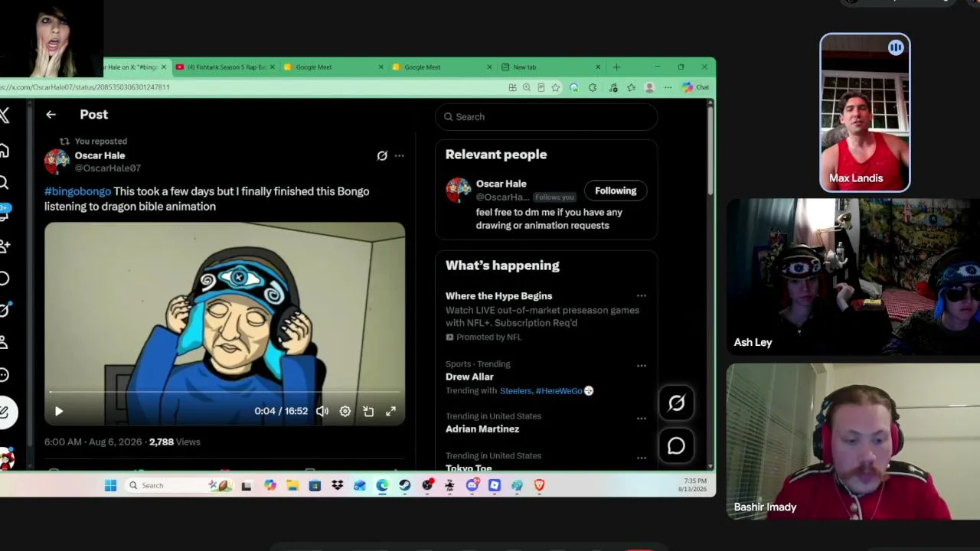Enter fullscreen mode on the video
This screenshot has height=551, width=980.
pos(390,411)
